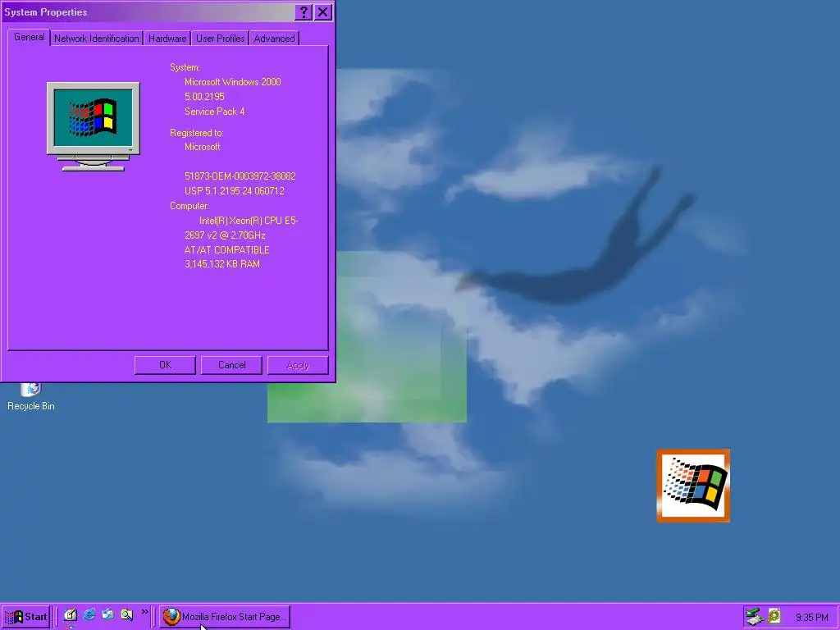Click the computer monitor Windows logo image

coord(94,126)
